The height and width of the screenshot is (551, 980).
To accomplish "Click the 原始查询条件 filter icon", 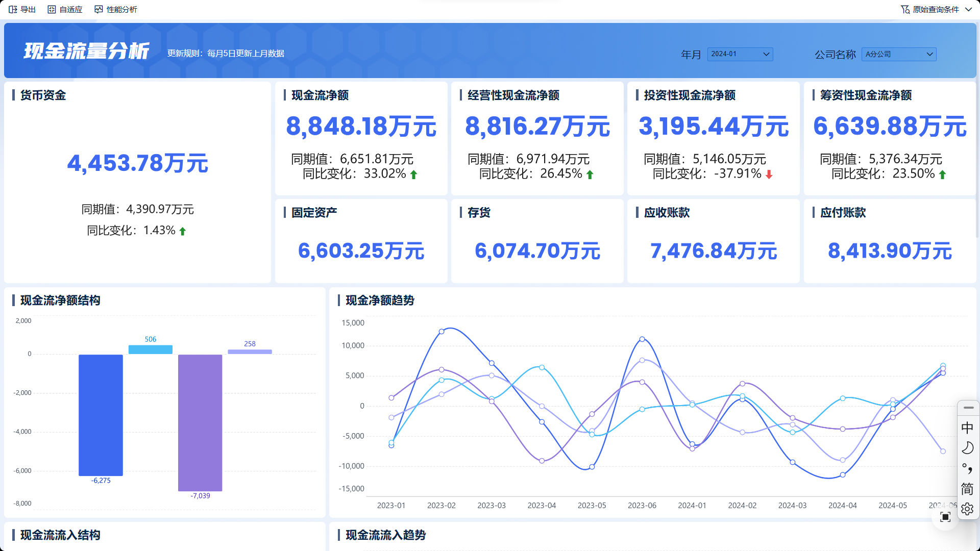I will (x=905, y=9).
